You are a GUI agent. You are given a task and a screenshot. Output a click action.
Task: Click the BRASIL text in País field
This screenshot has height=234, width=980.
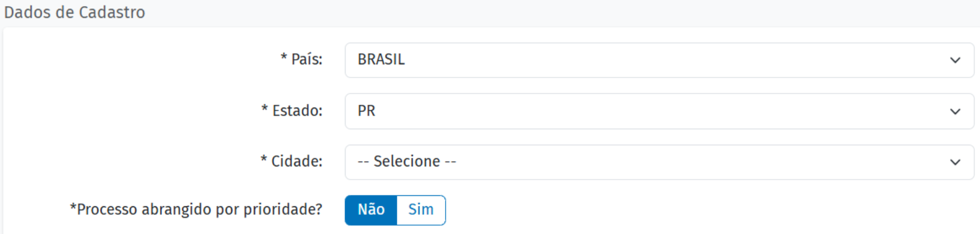point(381,59)
